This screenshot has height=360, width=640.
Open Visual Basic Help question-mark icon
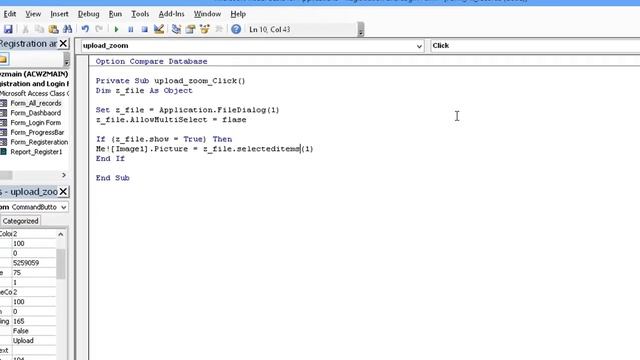(x=236, y=29)
